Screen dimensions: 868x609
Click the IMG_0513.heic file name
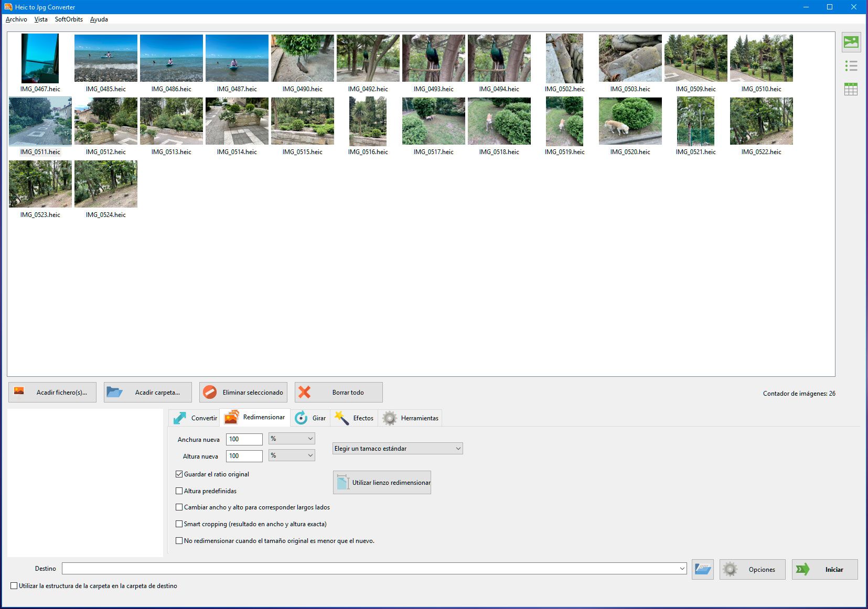tap(172, 152)
